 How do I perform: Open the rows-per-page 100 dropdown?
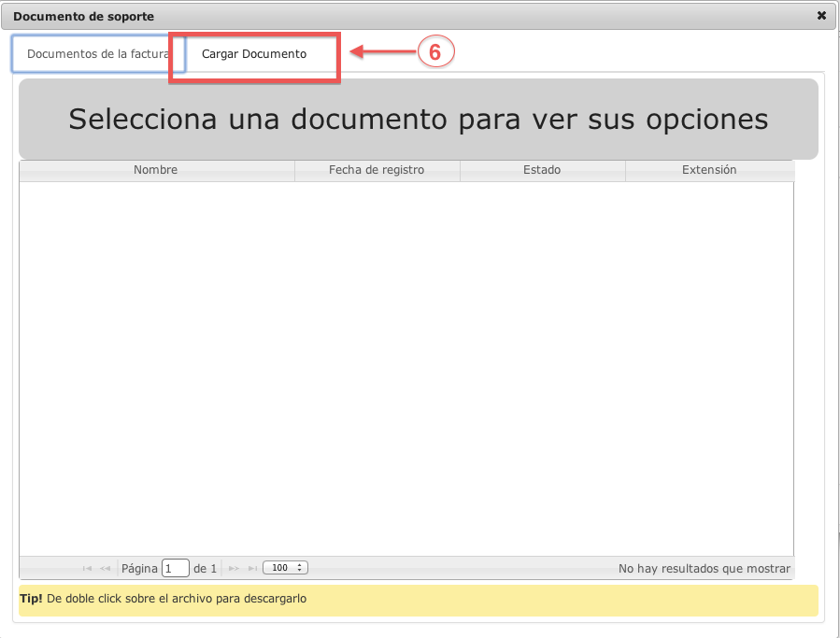coord(285,568)
